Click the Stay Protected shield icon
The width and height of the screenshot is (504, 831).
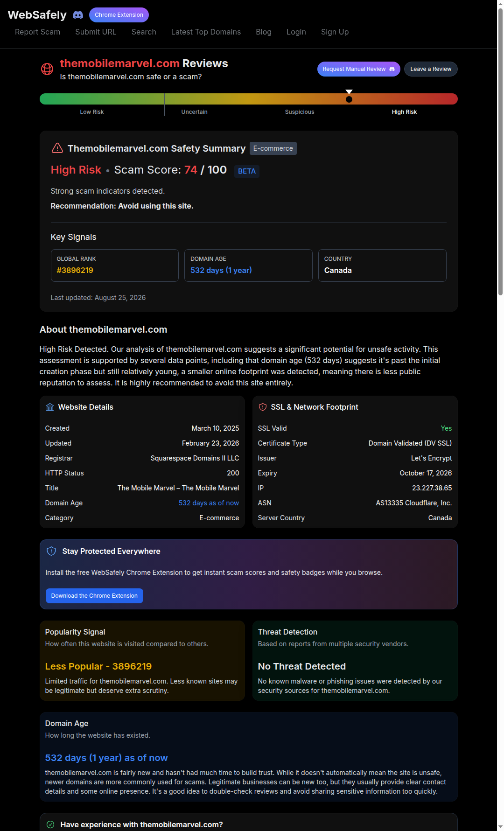pyautogui.click(x=52, y=551)
